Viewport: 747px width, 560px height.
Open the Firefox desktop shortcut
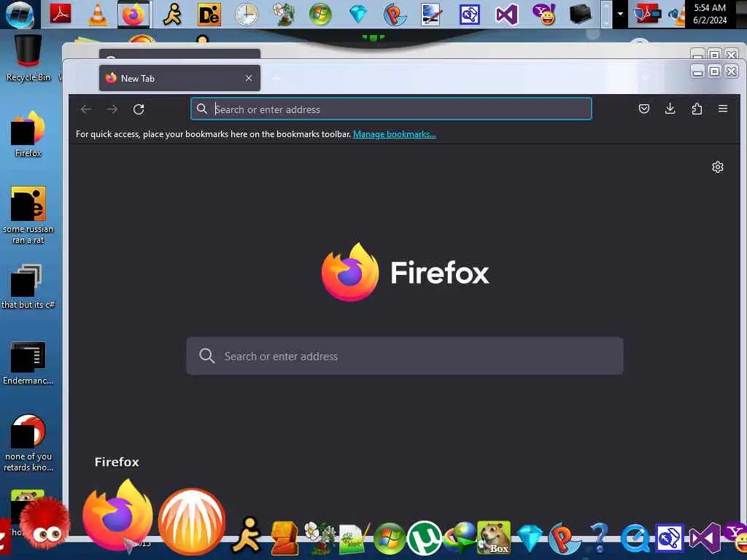[28, 134]
